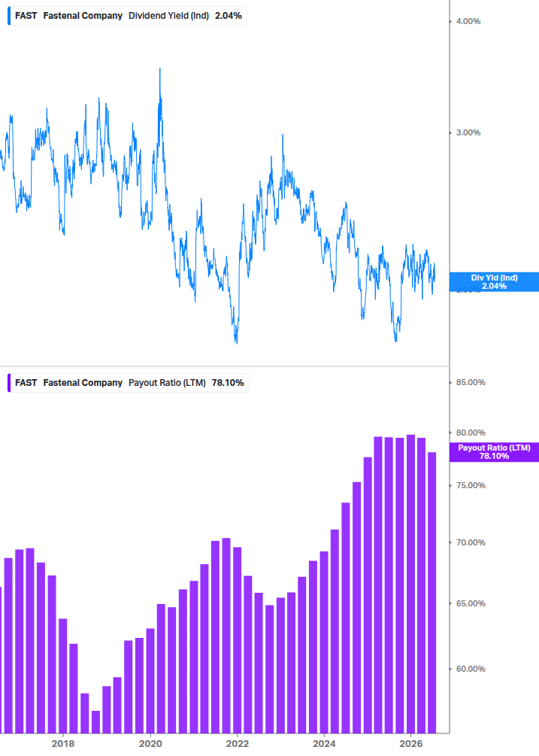Select the Dividend Yield (Ind) legend label

tap(168, 16)
